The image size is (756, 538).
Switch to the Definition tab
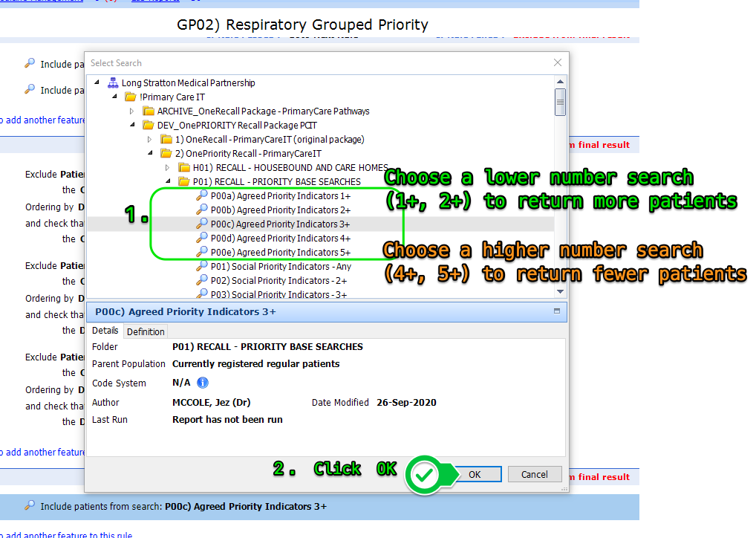click(146, 331)
